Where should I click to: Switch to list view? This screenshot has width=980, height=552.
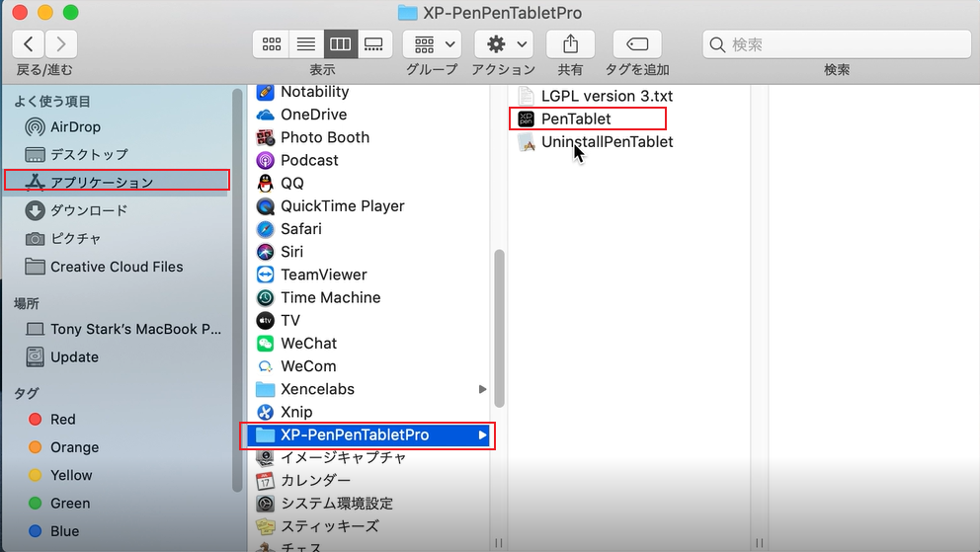pyautogui.click(x=306, y=43)
